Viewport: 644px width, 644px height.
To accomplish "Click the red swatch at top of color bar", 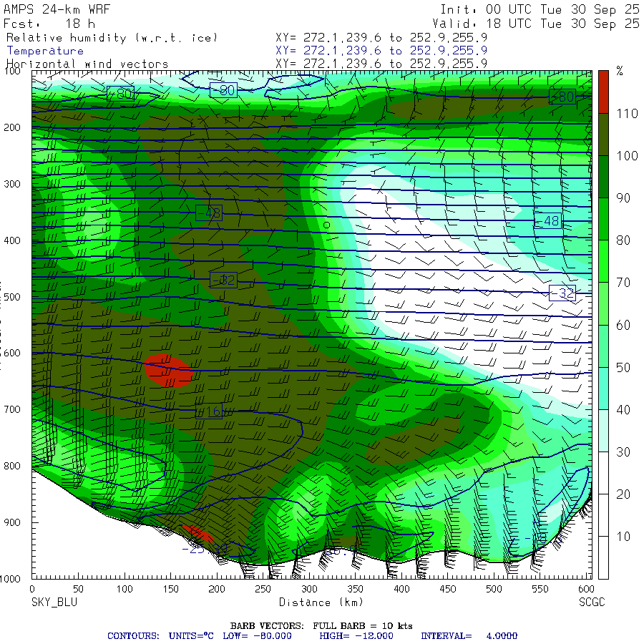I will (603, 92).
